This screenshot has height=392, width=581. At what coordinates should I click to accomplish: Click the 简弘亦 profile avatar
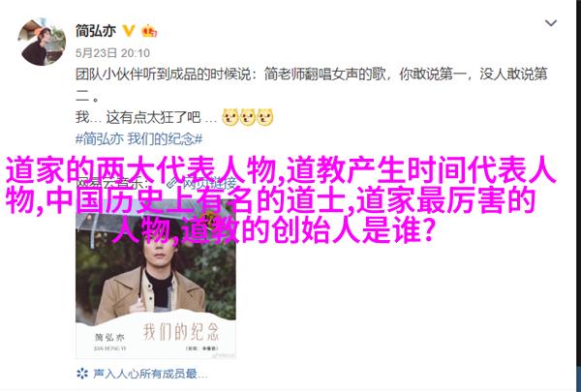42,42
